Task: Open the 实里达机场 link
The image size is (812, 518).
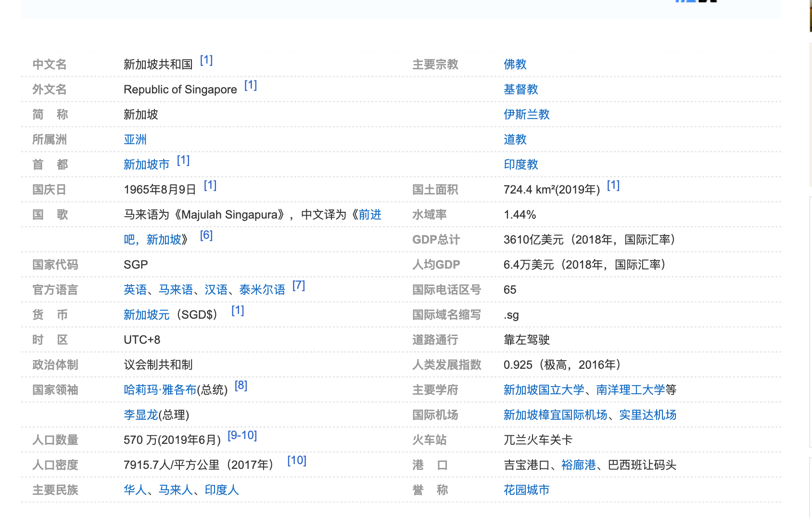Action: click(647, 415)
